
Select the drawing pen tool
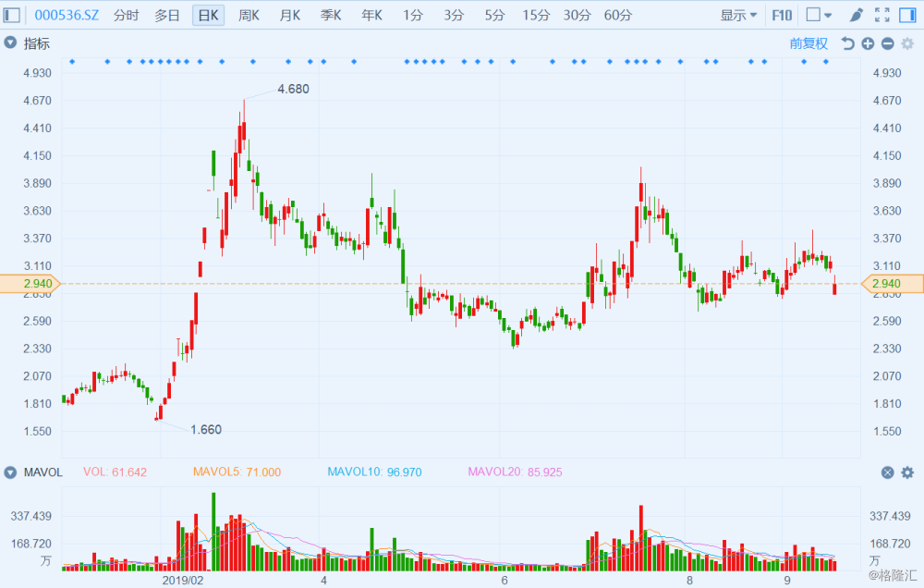click(x=857, y=15)
